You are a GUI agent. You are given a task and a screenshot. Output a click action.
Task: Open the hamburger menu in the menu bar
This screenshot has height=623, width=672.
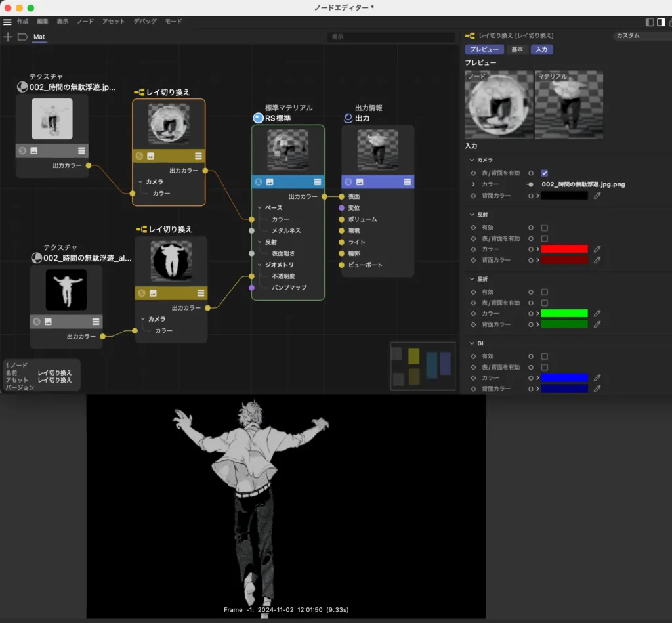pos(7,22)
